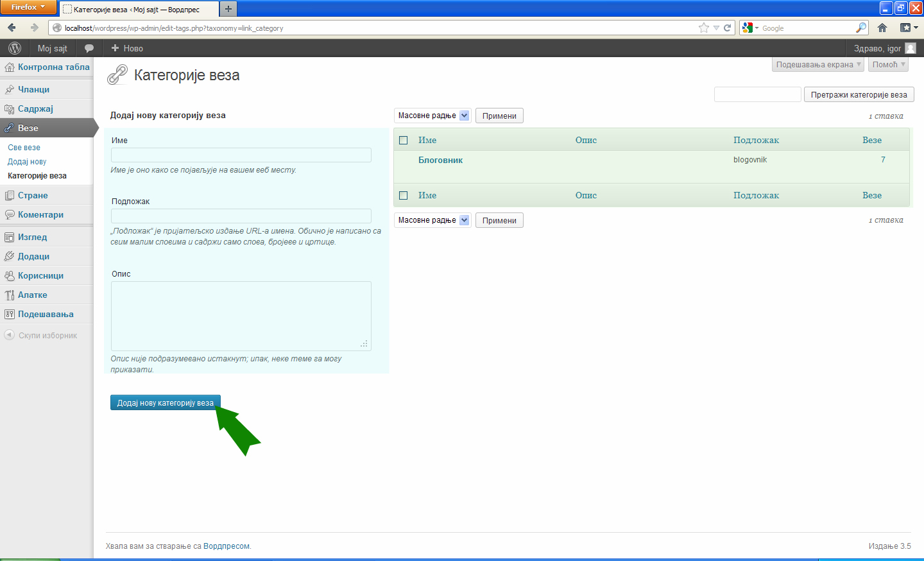Open comments bubble icon in admin bar
The height and width of the screenshot is (561, 924).
[89, 48]
